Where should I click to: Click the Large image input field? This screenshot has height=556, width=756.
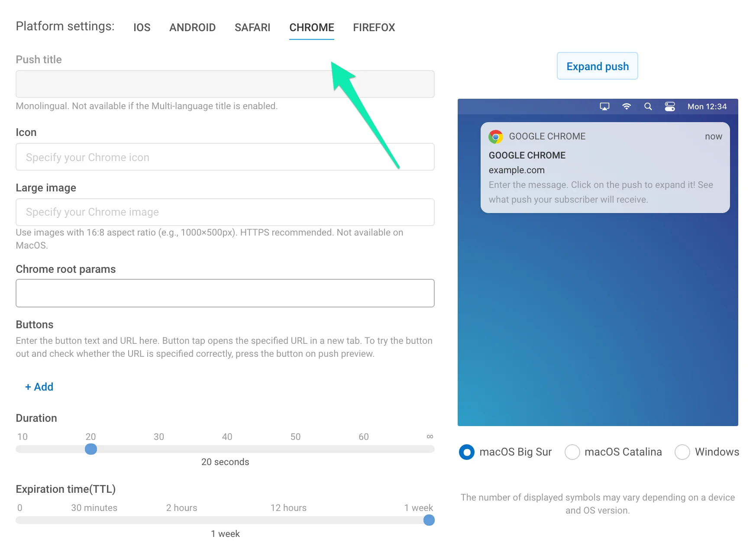click(225, 212)
